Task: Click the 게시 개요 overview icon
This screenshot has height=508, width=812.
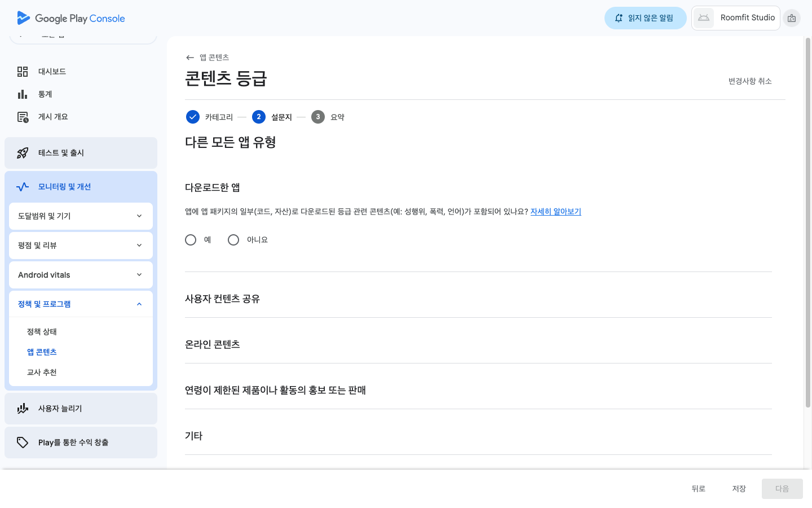Action: click(x=23, y=117)
